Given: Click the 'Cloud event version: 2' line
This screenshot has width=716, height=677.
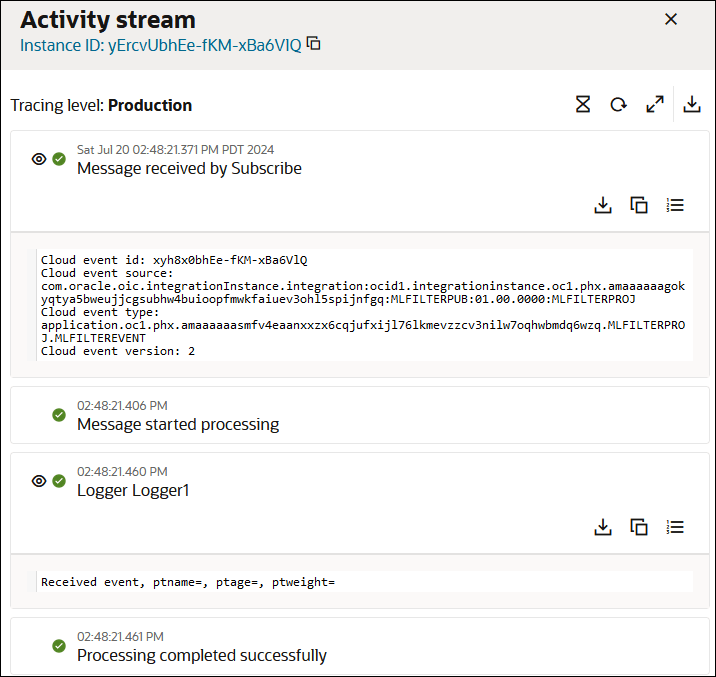Looking at the screenshot, I should click(118, 351).
